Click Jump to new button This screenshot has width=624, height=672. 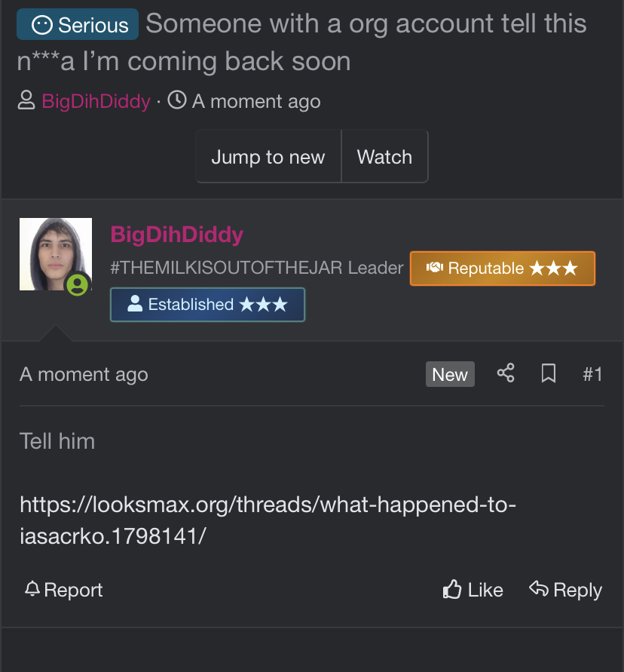[x=268, y=156]
